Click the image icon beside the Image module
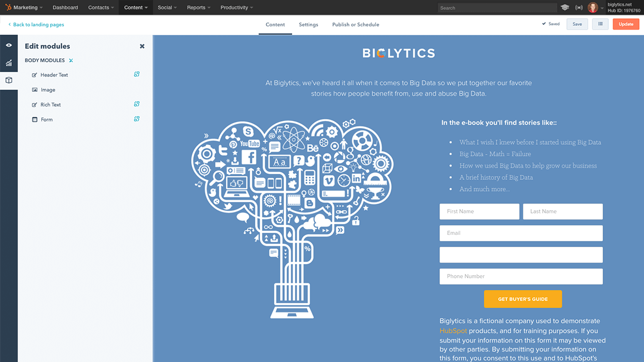This screenshot has width=644, height=362. (x=35, y=89)
